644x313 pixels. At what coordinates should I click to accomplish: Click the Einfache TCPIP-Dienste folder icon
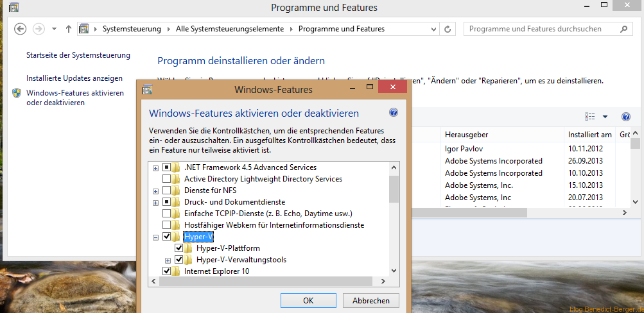pos(176,214)
